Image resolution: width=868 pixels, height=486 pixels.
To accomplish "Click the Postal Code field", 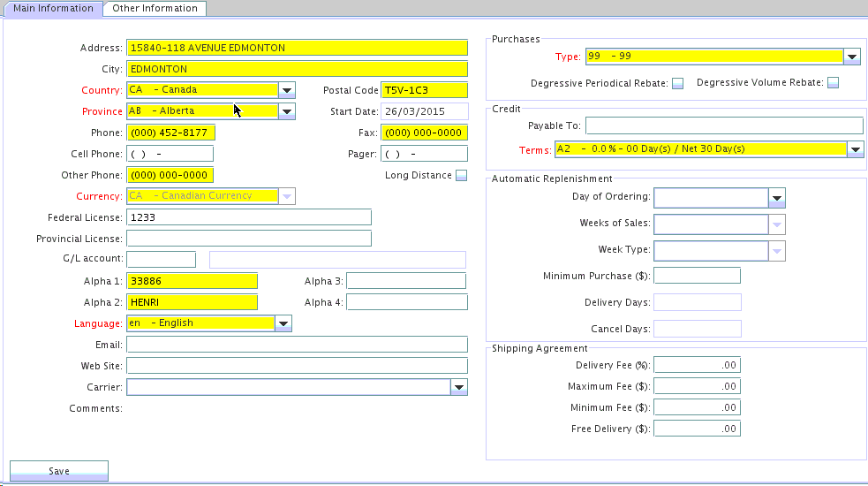I will click(x=424, y=90).
